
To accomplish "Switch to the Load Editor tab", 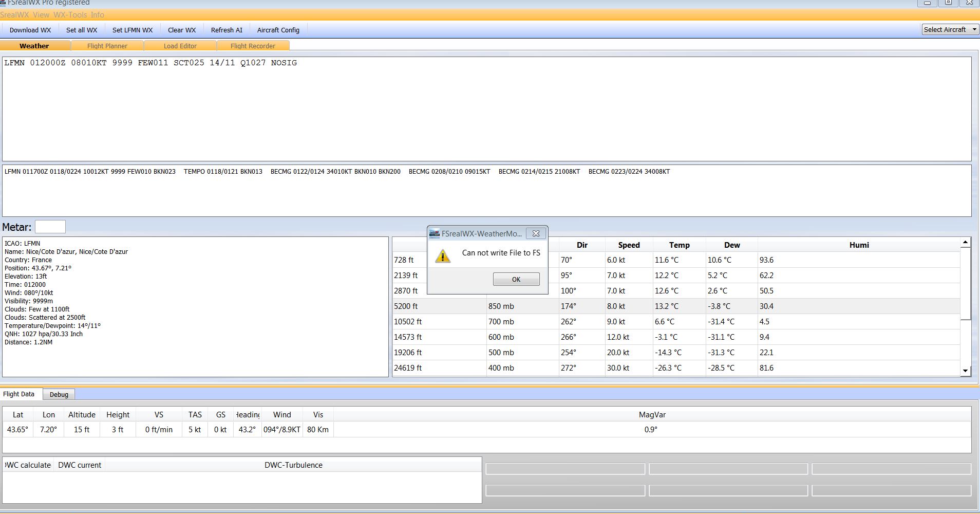I will click(180, 46).
